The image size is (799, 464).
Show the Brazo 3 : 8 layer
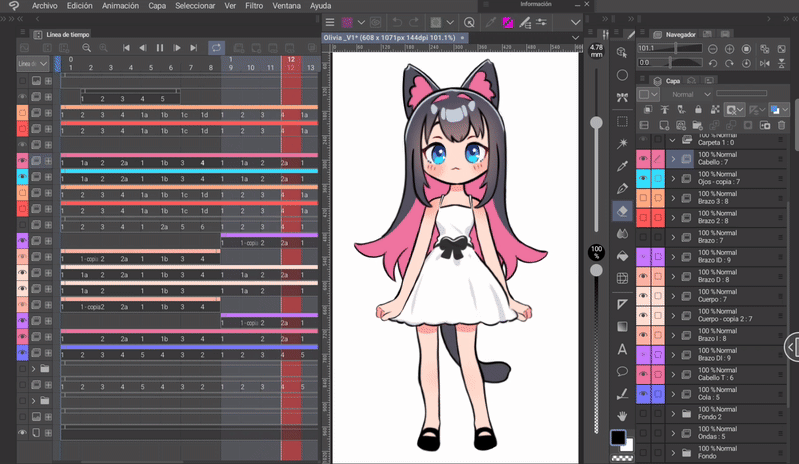click(x=643, y=198)
